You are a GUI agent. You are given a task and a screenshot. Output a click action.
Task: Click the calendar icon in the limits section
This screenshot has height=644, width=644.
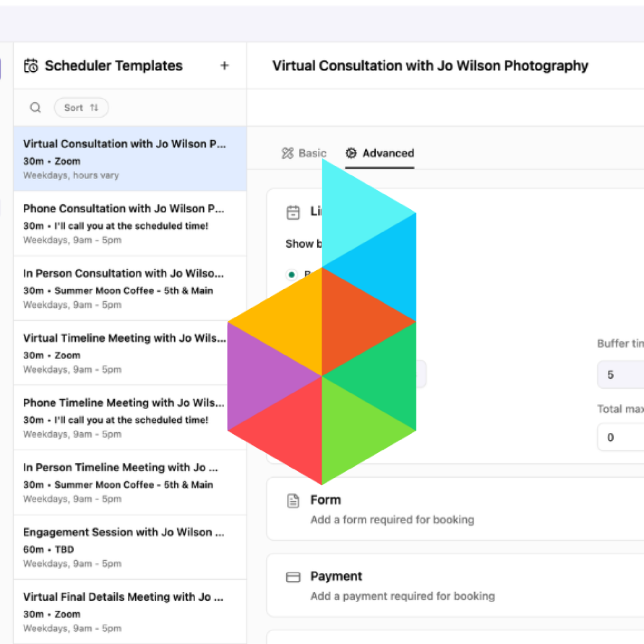pos(293,212)
